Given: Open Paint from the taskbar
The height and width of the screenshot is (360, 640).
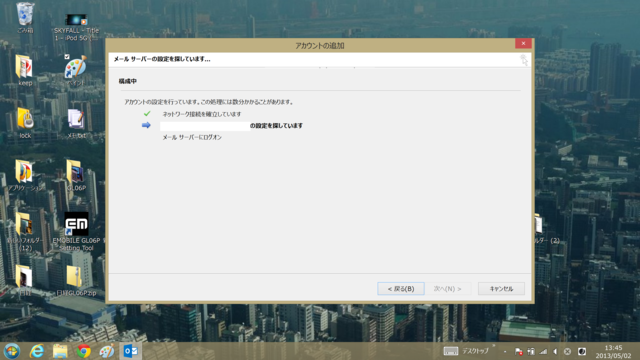Looking at the screenshot, I should click(107, 351).
